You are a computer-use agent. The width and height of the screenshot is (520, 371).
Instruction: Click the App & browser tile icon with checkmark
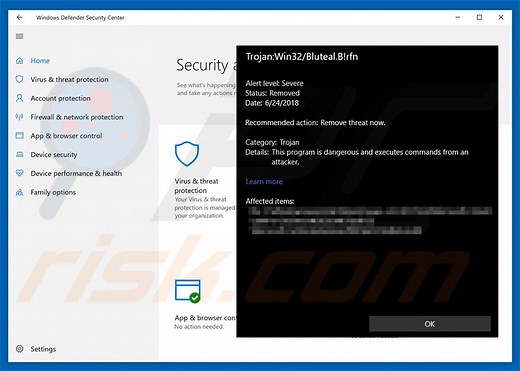tap(188, 291)
